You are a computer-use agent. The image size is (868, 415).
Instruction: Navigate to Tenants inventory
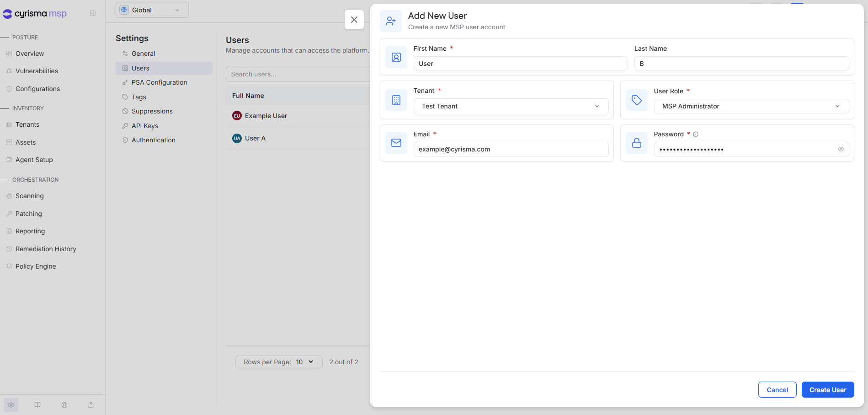[27, 124]
